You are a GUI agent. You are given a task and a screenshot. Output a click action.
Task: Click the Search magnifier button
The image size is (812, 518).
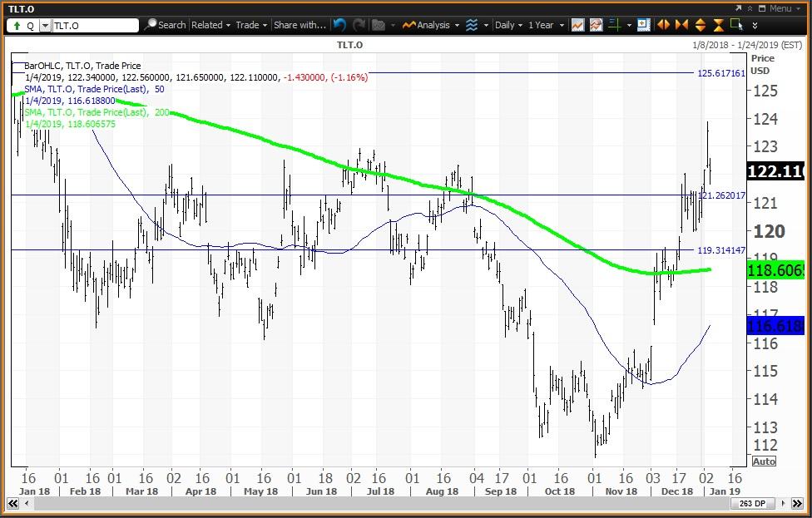pos(166,25)
